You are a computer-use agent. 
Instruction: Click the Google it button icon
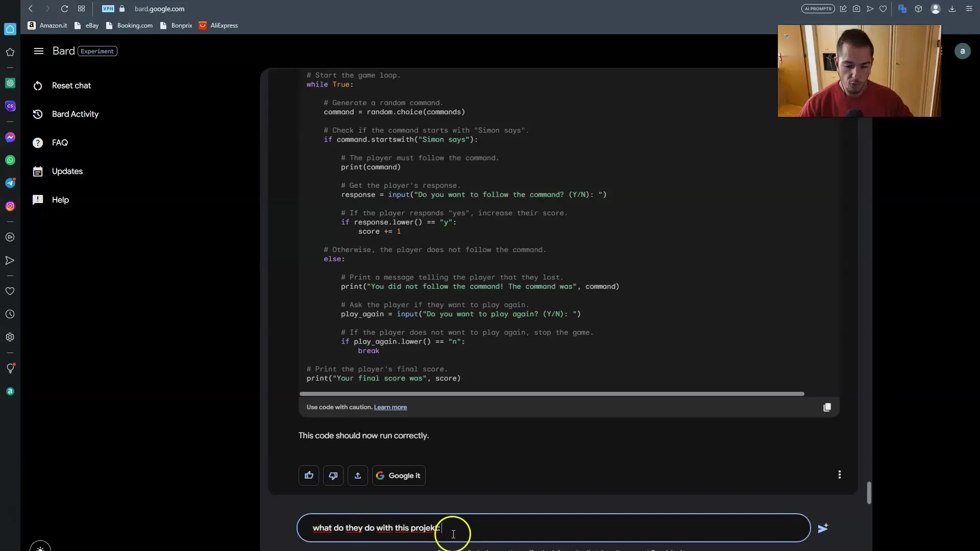coord(398,475)
